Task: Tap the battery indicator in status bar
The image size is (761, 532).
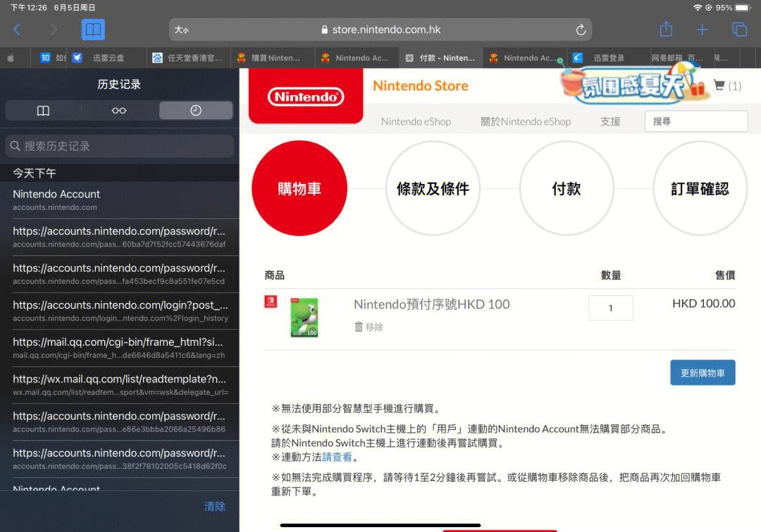Action: tap(743, 7)
